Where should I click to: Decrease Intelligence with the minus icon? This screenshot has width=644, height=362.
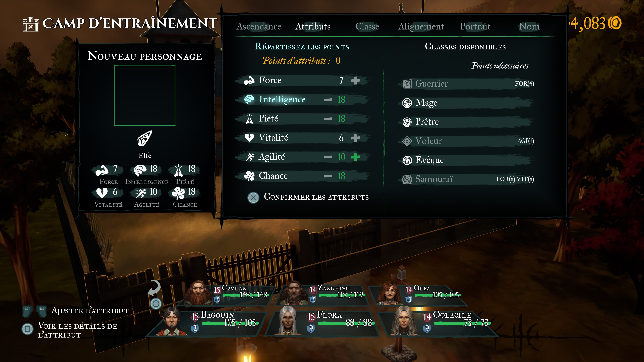point(328,100)
